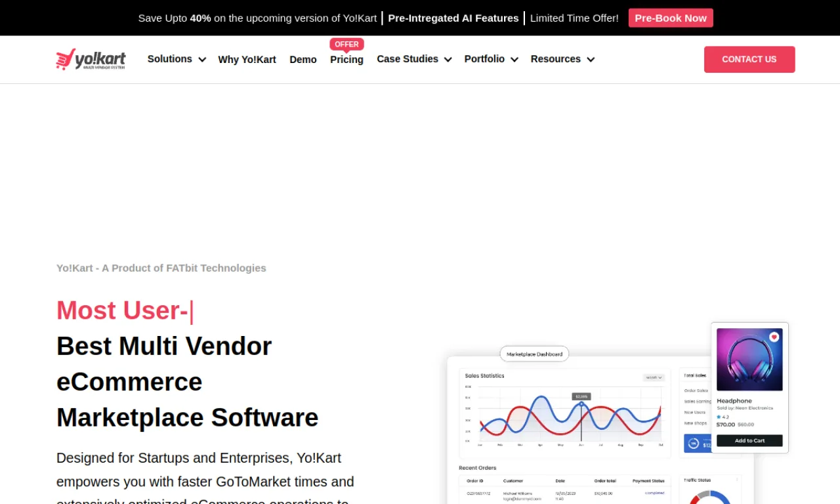Screen dimensions: 840x504
Task: Click the OFFER badge above Pricing
Action: coord(346,45)
